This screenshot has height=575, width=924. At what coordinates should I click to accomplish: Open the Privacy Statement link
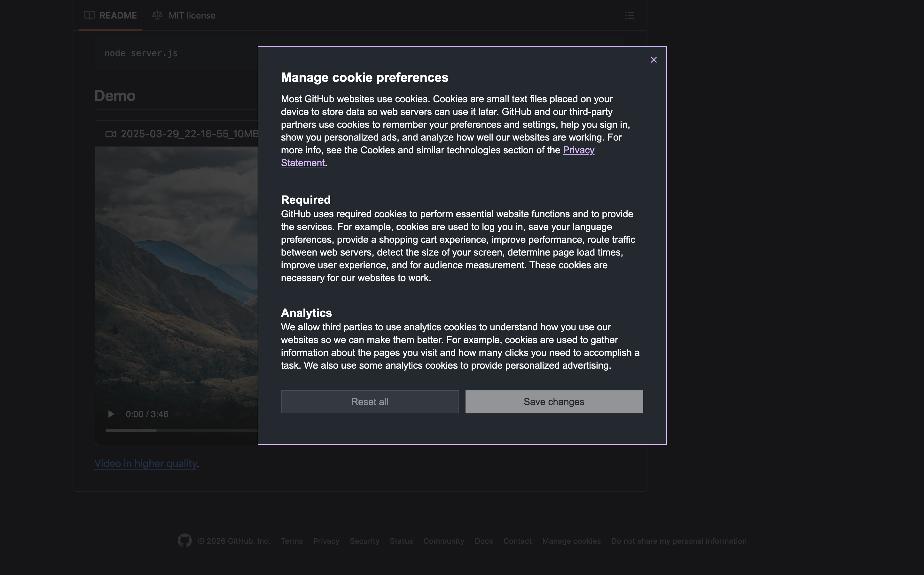pos(578,150)
